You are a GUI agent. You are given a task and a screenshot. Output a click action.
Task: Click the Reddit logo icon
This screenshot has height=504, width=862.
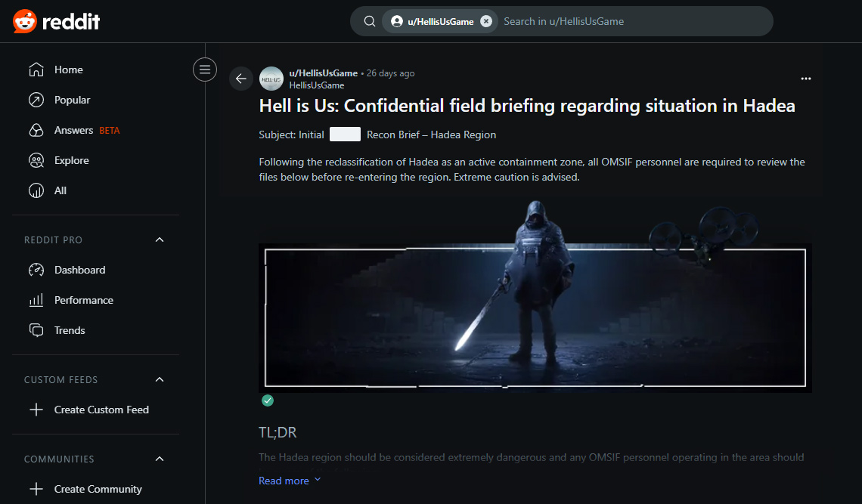(25, 21)
